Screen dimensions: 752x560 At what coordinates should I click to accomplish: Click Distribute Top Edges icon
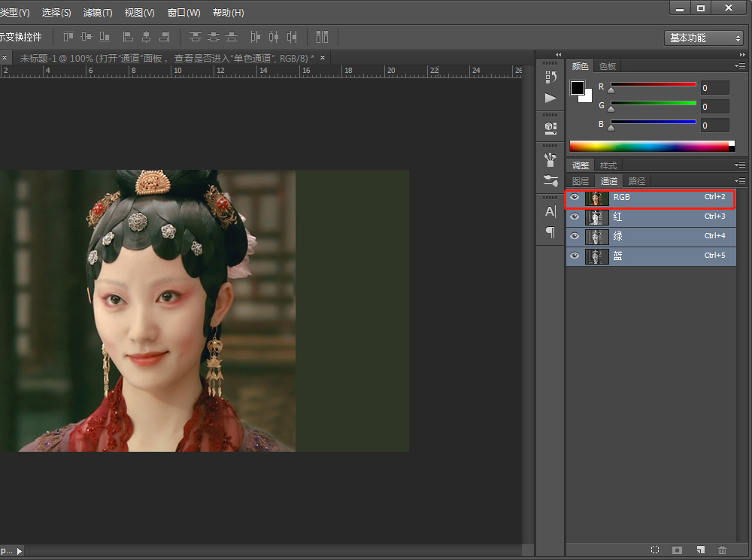(195, 36)
